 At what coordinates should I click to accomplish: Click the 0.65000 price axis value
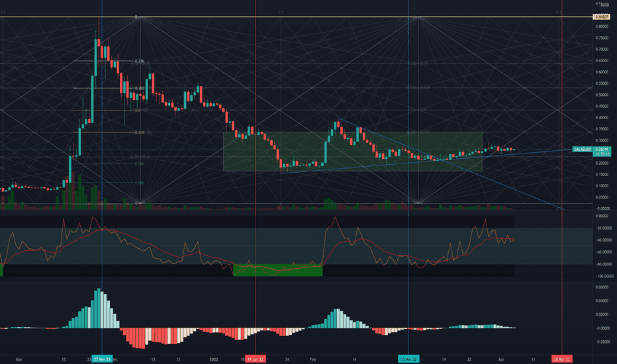click(x=602, y=61)
